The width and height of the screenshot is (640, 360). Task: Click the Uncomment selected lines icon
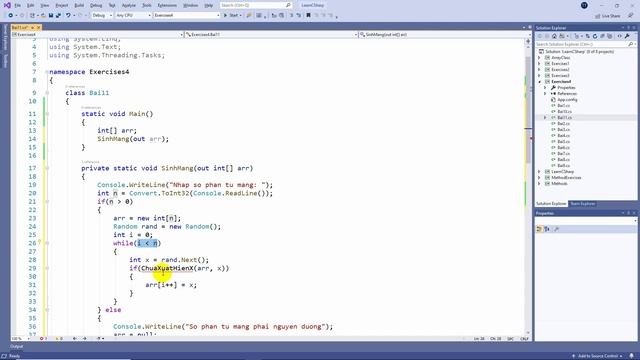(299, 16)
